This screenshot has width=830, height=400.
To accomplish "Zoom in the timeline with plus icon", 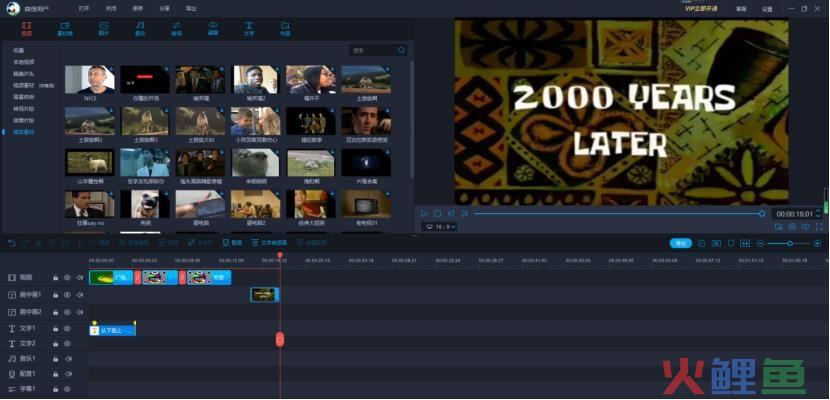I will pyautogui.click(x=817, y=243).
